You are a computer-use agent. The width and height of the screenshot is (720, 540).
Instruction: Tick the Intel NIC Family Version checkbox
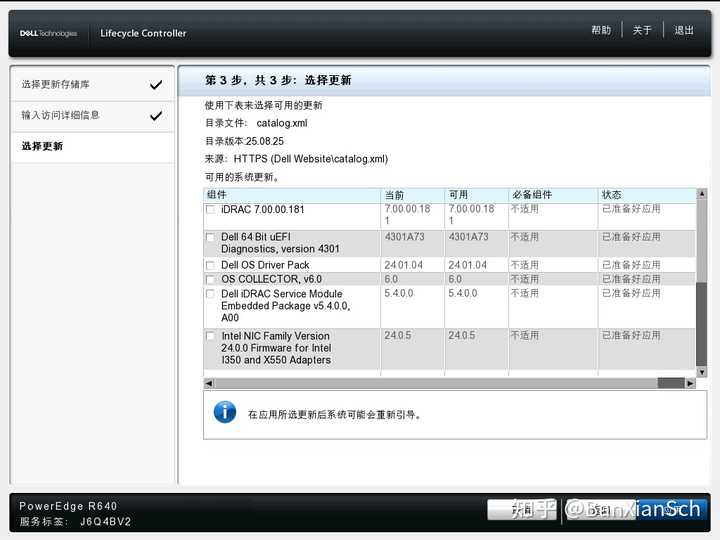coord(210,336)
